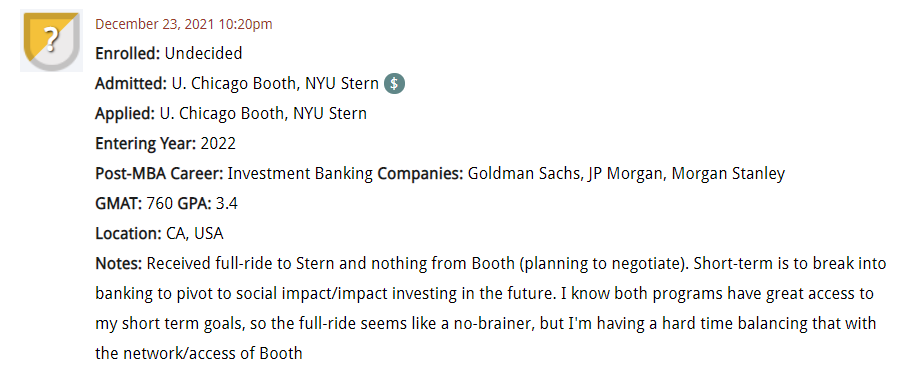Click the Notes label
This screenshot has height=369, width=908.
click(x=119, y=264)
